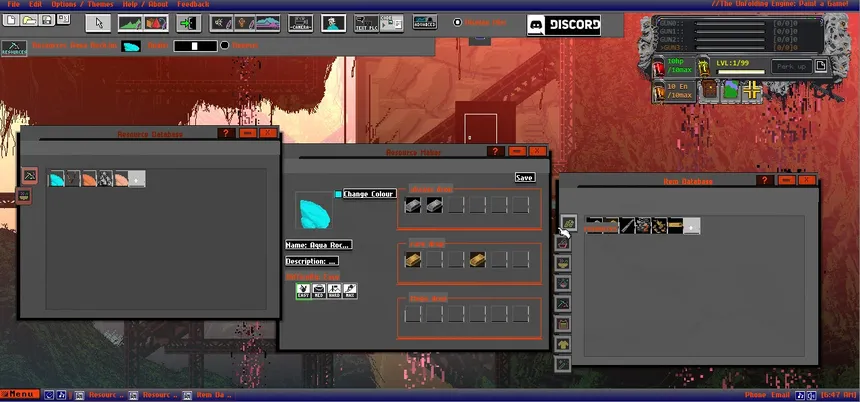Add new resource in Resource Database grid
Screen dimensions: 860x402
137,178
